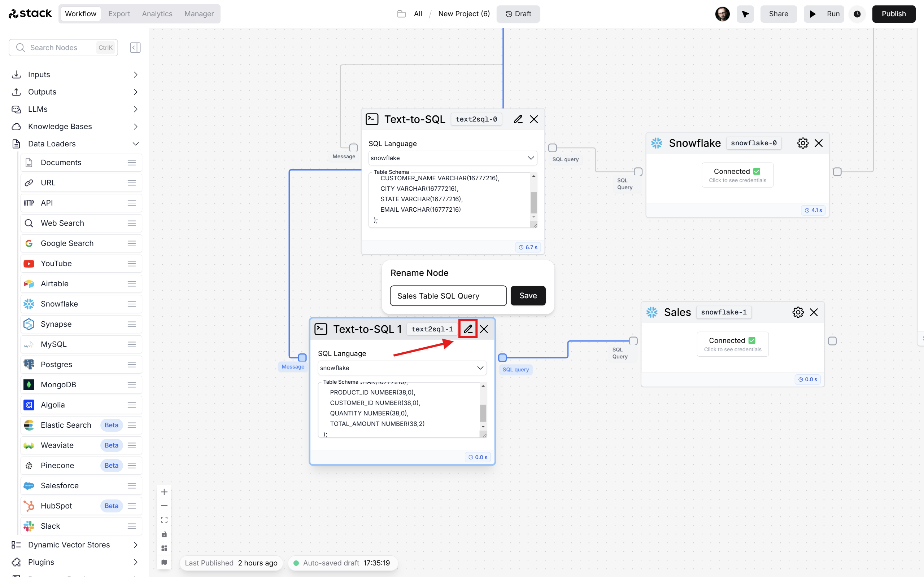Click the rename node pencil edit icon

[x=468, y=328]
